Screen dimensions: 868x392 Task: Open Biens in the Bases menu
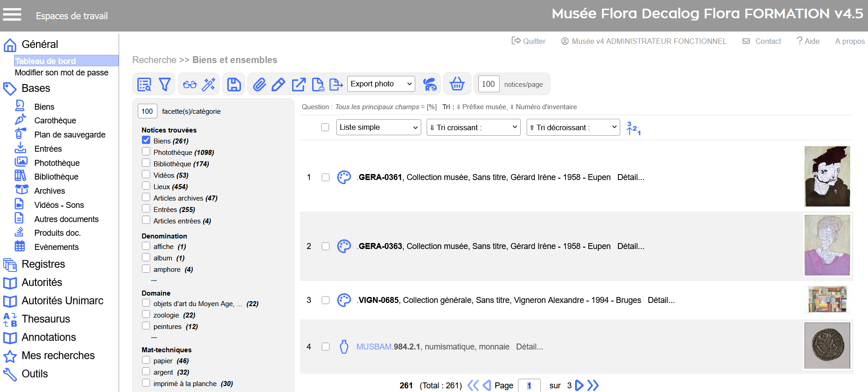44,107
